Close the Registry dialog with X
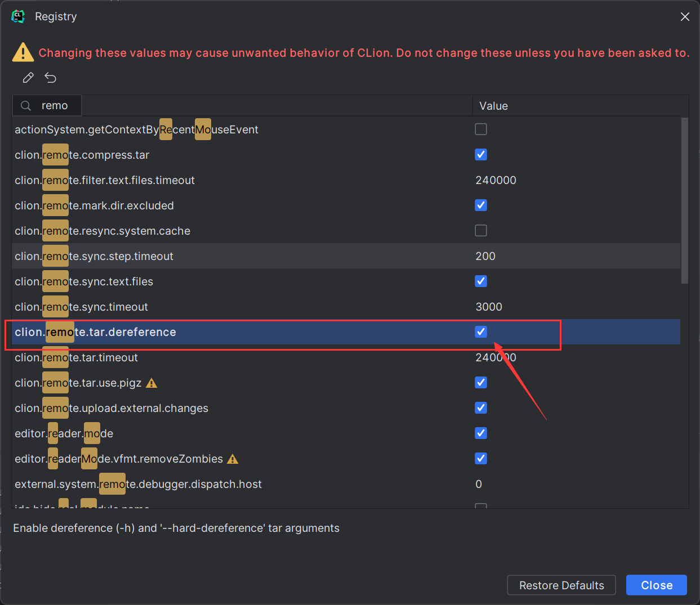This screenshot has width=700, height=605. coord(685,17)
